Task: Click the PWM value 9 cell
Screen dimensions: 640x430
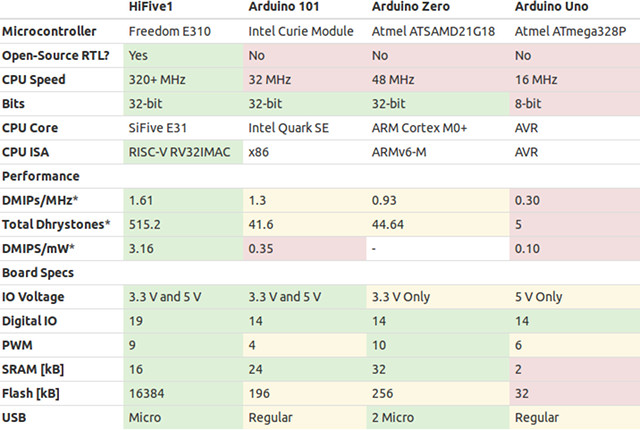Action: click(183, 345)
